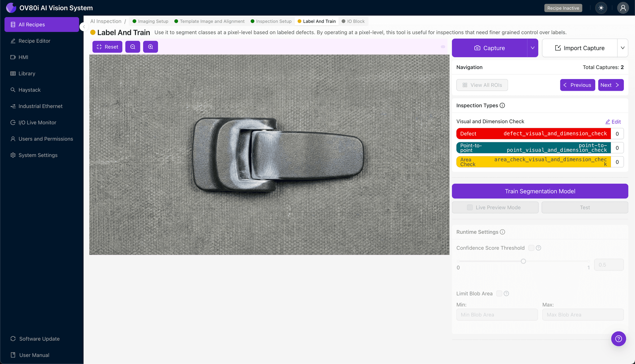
Task: Select the yellow Area Check class label
Action: pos(533,162)
